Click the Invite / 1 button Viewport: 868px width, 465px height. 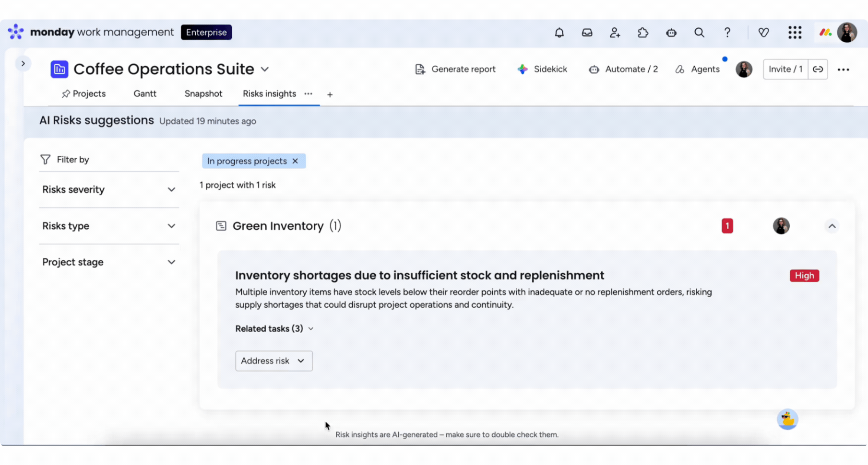(x=785, y=69)
